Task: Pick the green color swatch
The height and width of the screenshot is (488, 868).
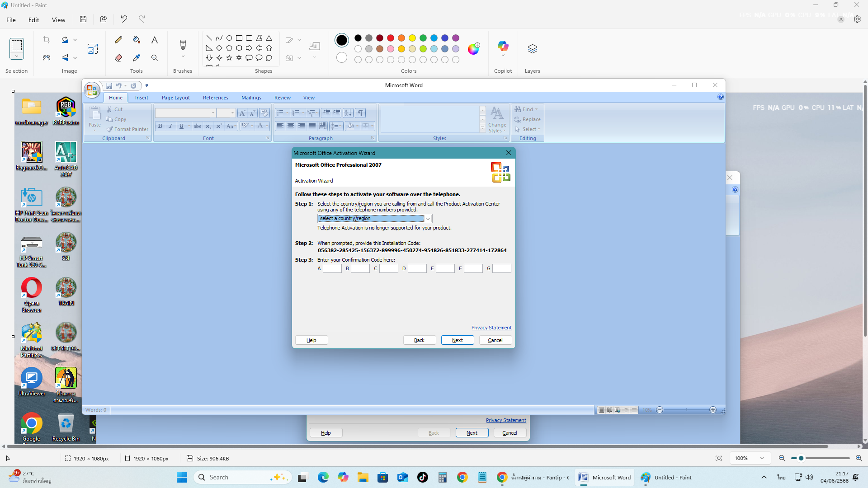Action: pyautogui.click(x=423, y=38)
